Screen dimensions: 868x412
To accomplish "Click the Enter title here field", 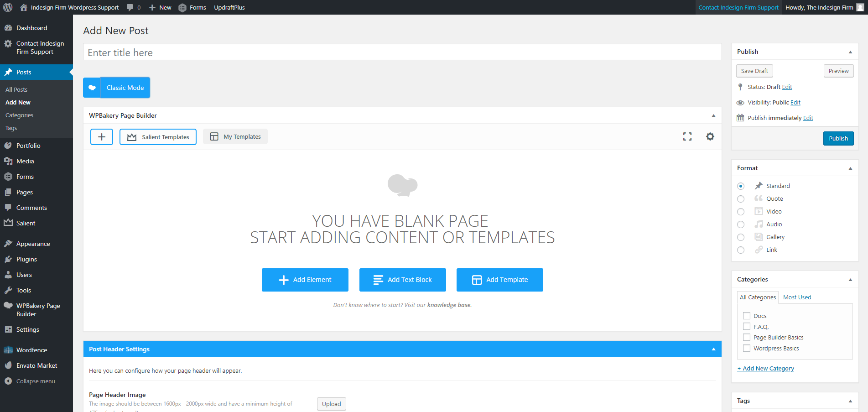I will (x=402, y=52).
